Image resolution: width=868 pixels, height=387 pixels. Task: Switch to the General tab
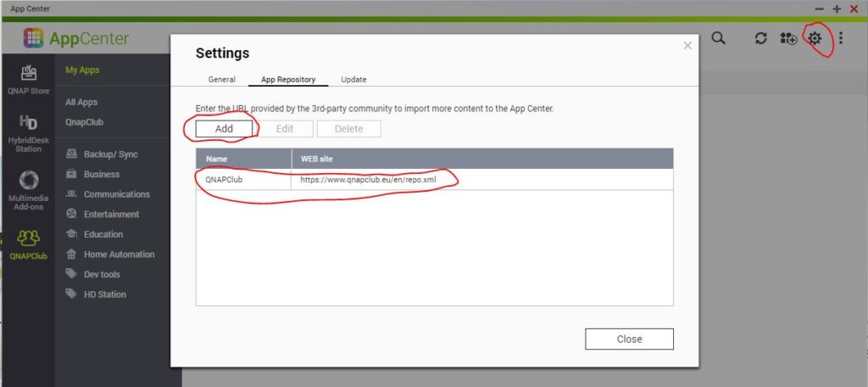pos(222,79)
